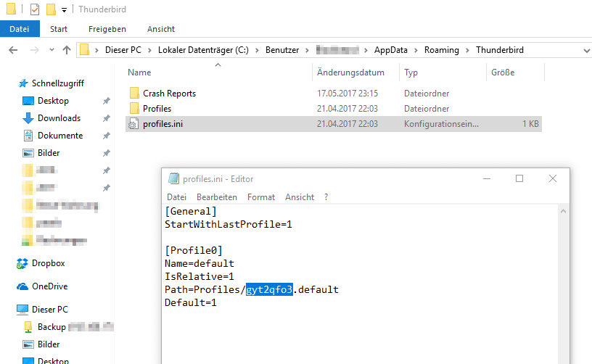Image resolution: width=592 pixels, height=364 pixels.
Task: Click the highlighted text gyt2qfo3 in Editor
Action: pyautogui.click(x=269, y=290)
